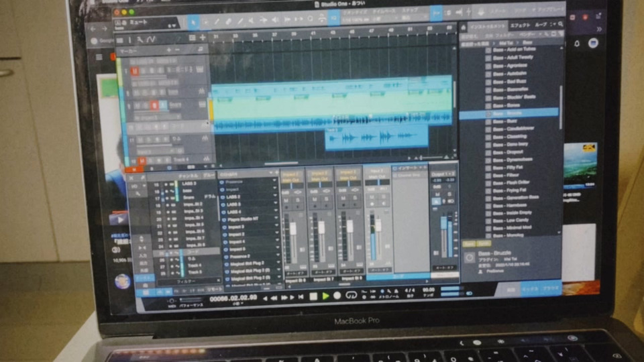
Task: Select the Mute tool
Action: (252, 20)
